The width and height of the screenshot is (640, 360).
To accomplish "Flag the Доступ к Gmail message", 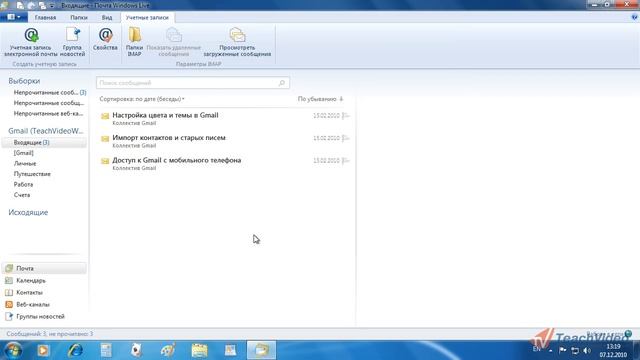I will click(x=346, y=161).
